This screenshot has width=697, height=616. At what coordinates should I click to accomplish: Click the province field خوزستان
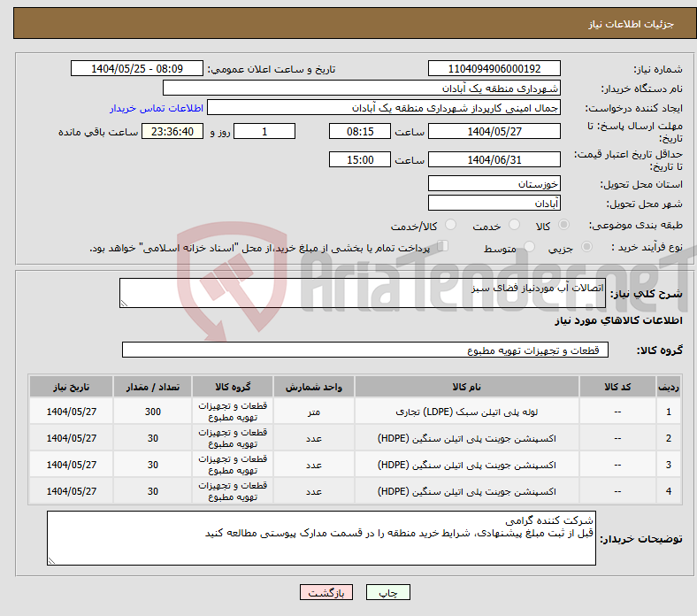(x=494, y=183)
